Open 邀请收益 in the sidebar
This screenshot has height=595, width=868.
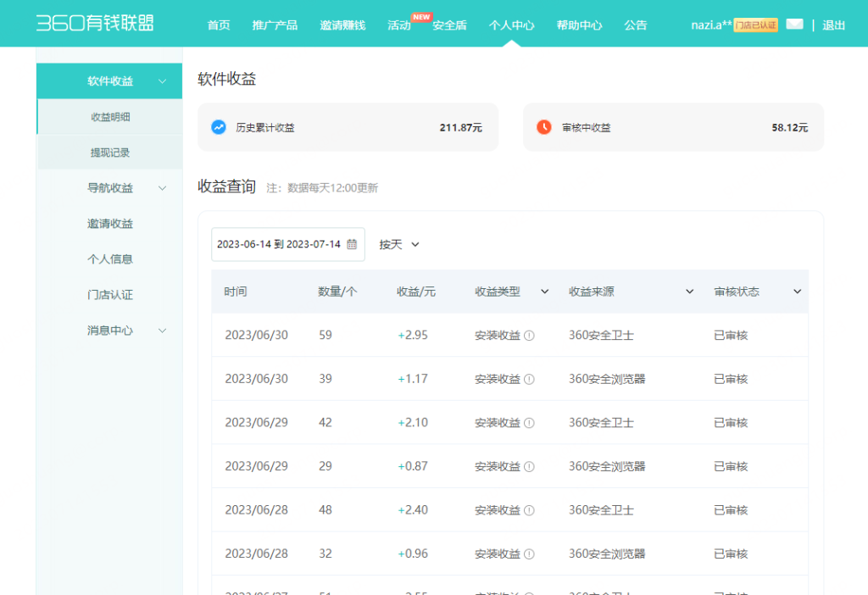tap(110, 224)
